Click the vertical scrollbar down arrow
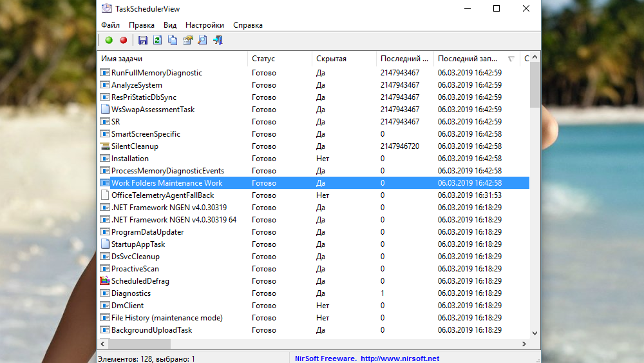Viewport: 644px width, 363px height. point(535,333)
